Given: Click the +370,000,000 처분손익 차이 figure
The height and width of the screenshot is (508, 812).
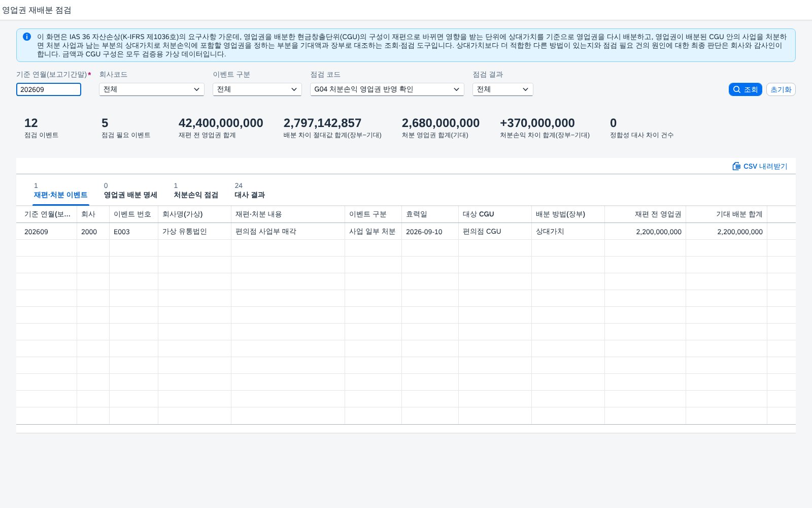Looking at the screenshot, I should (537, 123).
